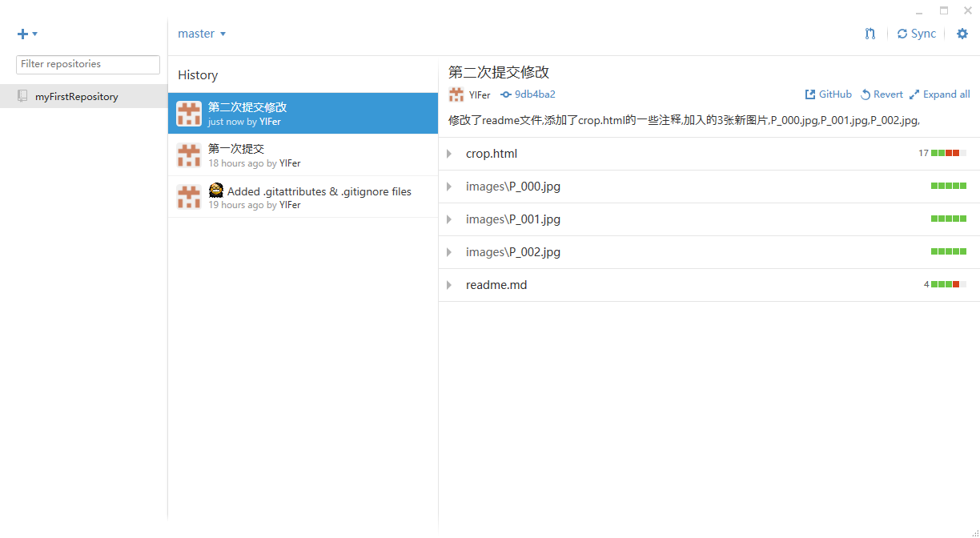The width and height of the screenshot is (980, 538).
Task: Expand the readme.md diff
Action: 449,285
